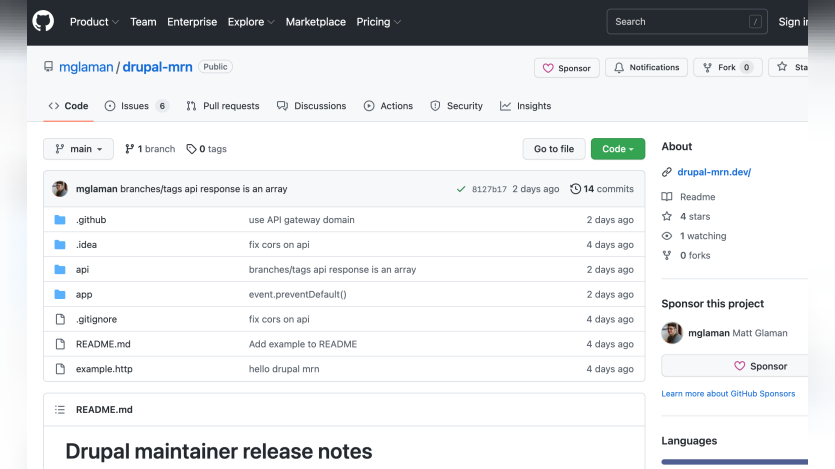
Task: Click the .gitignore file icon
Action: click(60, 319)
